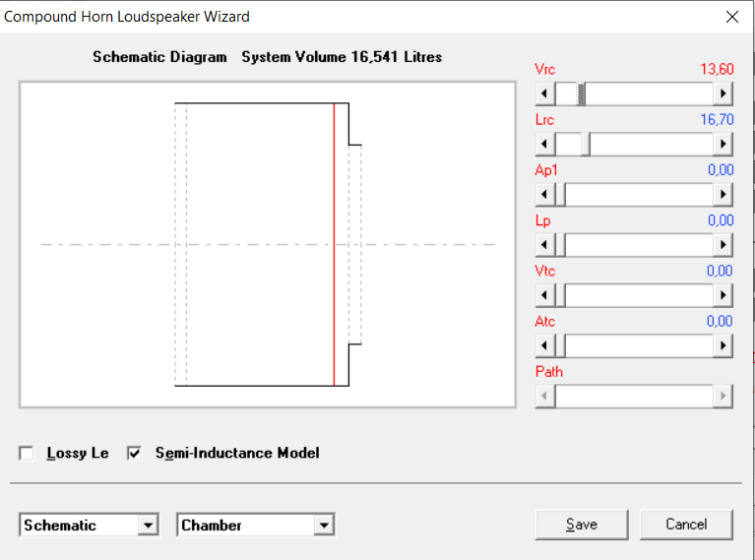Click the left arrow of the Lrc slider
Image resolution: width=755 pixels, height=560 pixels.
tap(545, 144)
